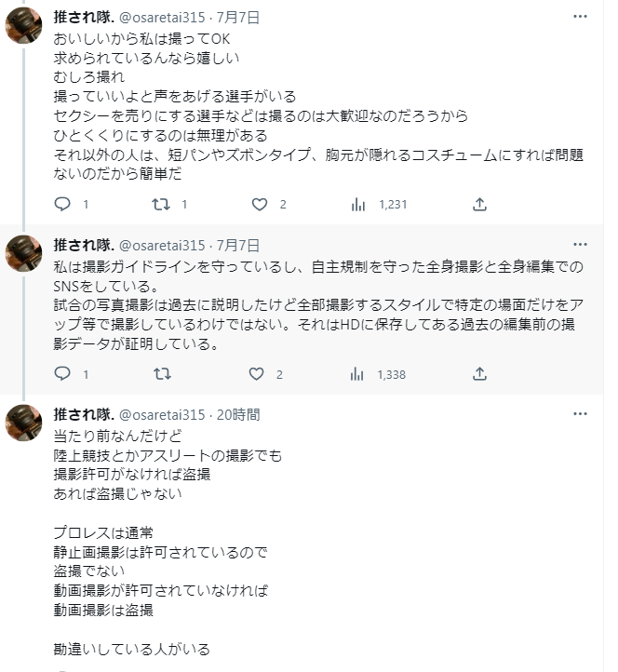Retweet the 撮影ガイドライン tweet
This screenshot has width=618, height=672.
click(x=161, y=374)
